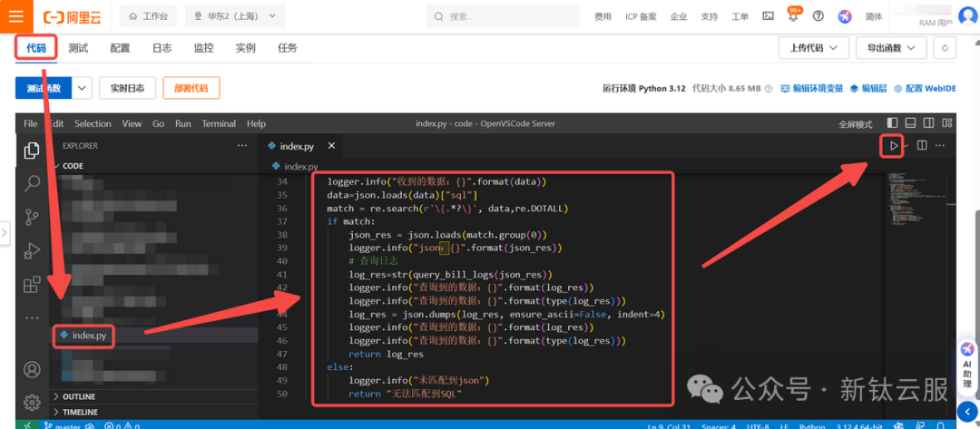Open the Extensions activity icon
980x429 pixels.
[31, 285]
